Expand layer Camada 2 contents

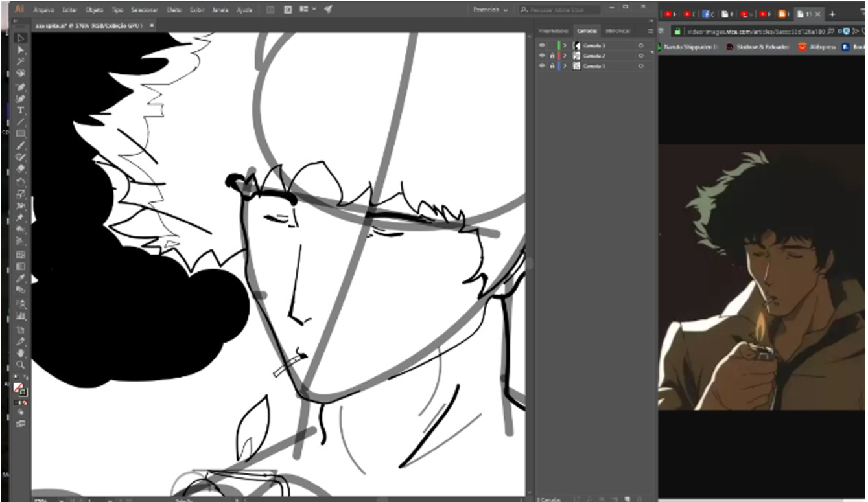click(565, 56)
